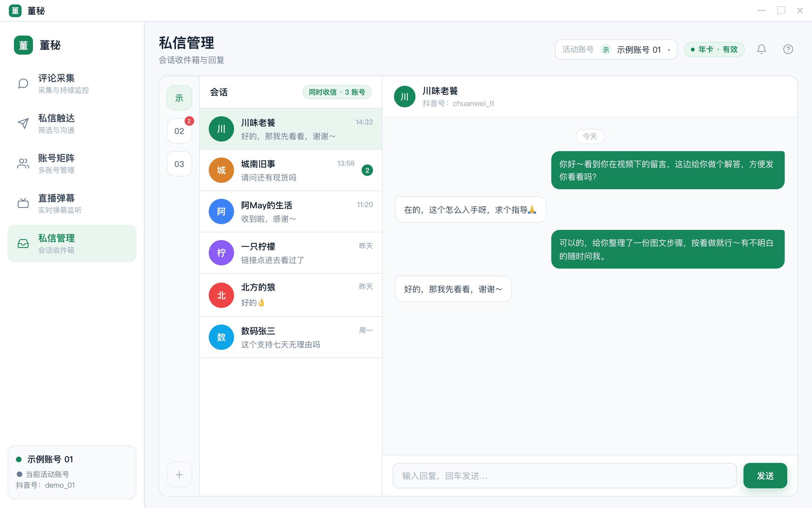Click the 14:32 timestamp on 川味老饕
The height and width of the screenshot is (508, 812).
[364, 122]
